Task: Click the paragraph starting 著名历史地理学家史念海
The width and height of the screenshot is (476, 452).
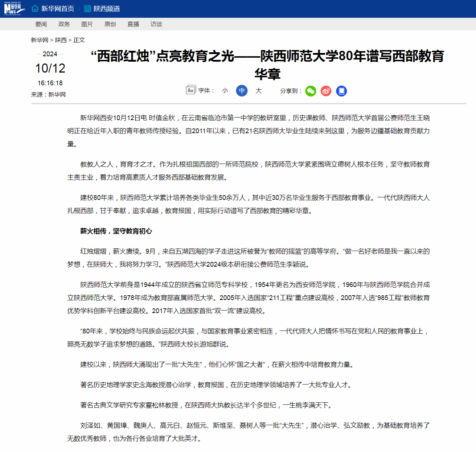Action: click(x=217, y=385)
